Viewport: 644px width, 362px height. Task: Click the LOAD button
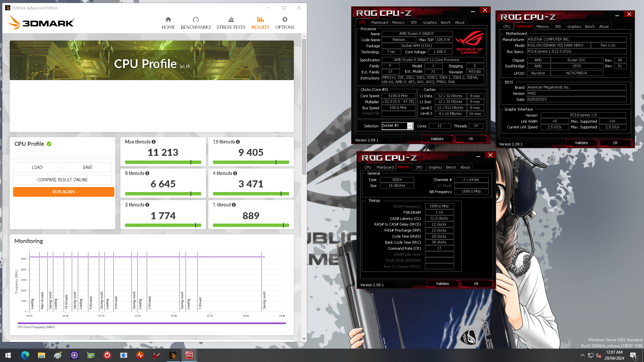[37, 167]
